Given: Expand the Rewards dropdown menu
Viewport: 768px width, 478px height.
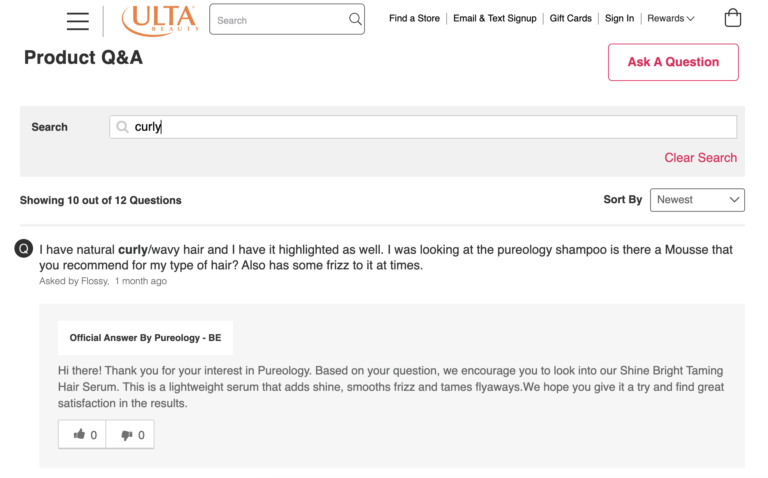Looking at the screenshot, I should click(x=670, y=18).
